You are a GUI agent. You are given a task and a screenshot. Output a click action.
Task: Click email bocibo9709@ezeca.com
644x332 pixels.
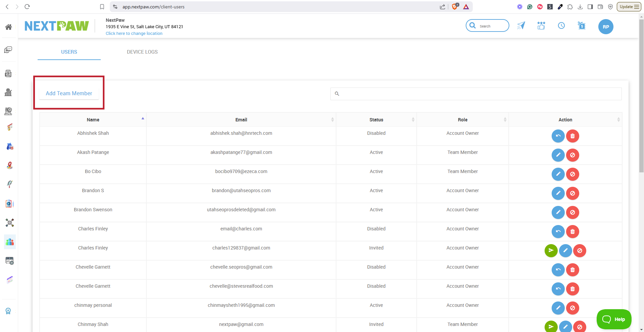click(241, 171)
